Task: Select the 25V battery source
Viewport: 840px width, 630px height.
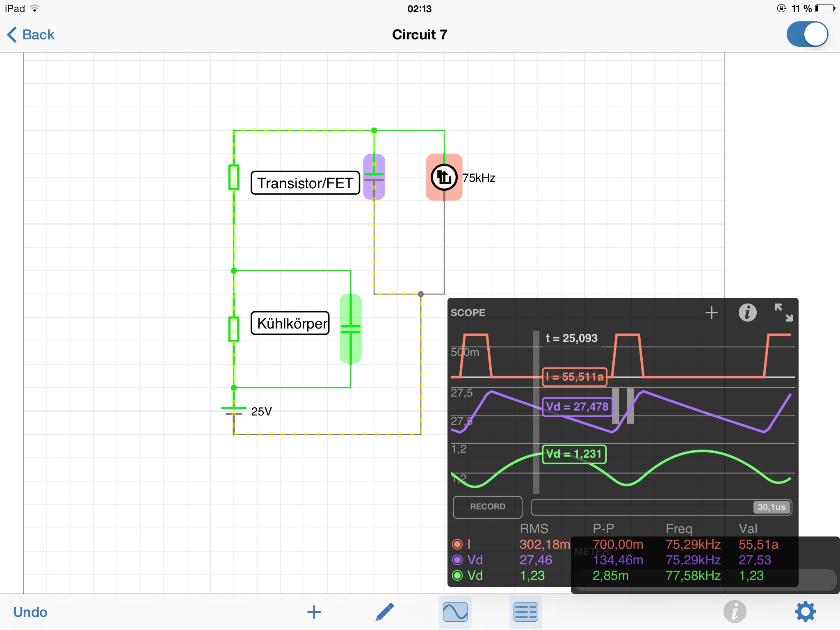Action: pos(234,411)
